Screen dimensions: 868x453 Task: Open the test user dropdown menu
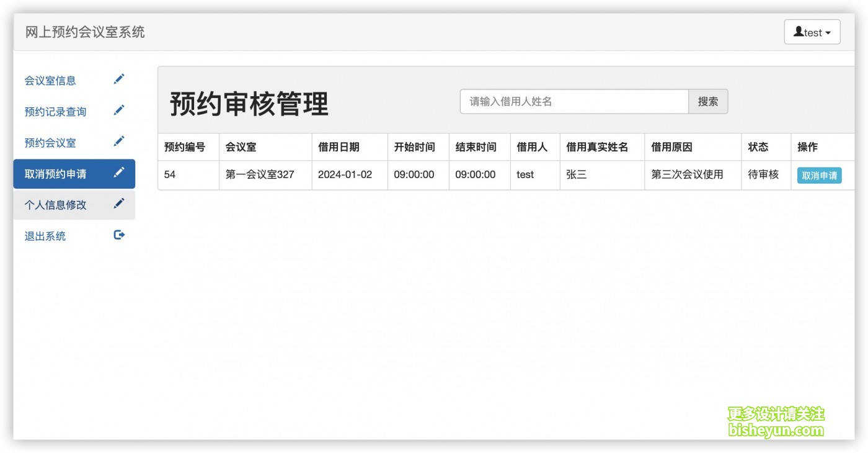point(812,32)
